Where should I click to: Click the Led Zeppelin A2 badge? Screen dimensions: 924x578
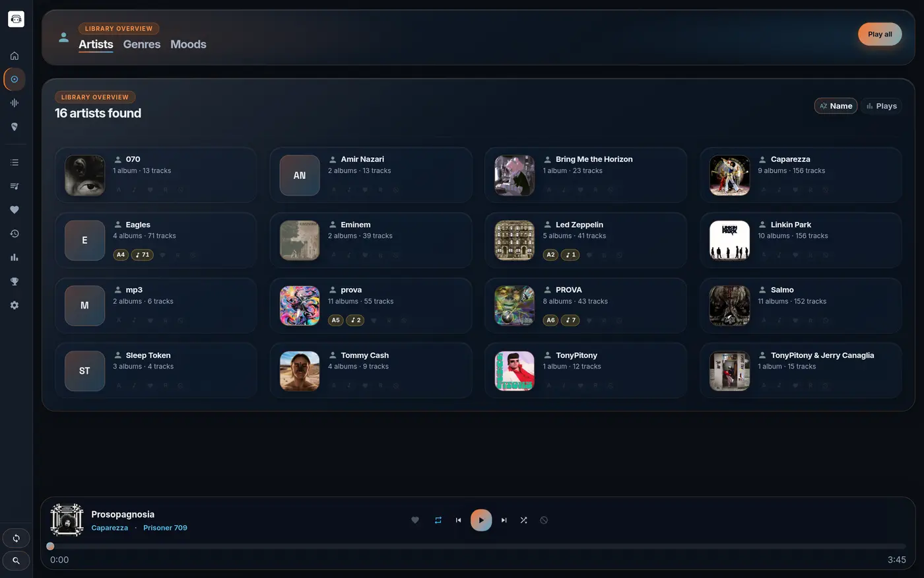550,255
